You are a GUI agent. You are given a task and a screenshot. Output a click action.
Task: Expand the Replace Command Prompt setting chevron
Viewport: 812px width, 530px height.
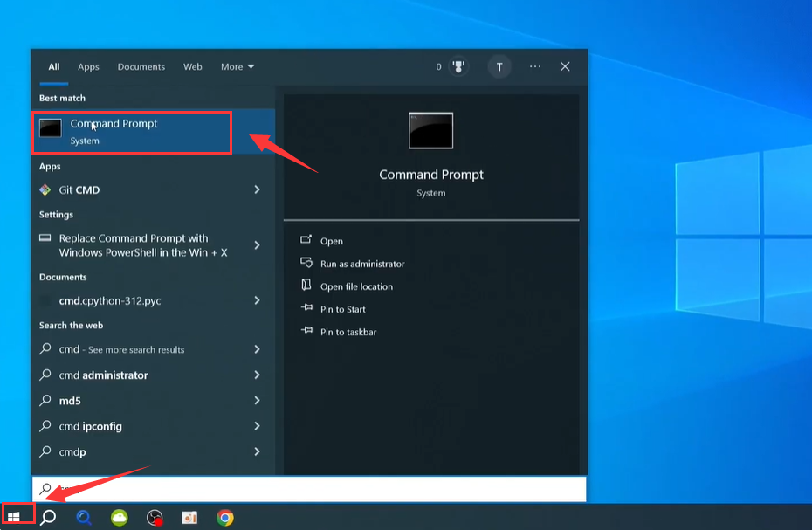click(x=257, y=245)
